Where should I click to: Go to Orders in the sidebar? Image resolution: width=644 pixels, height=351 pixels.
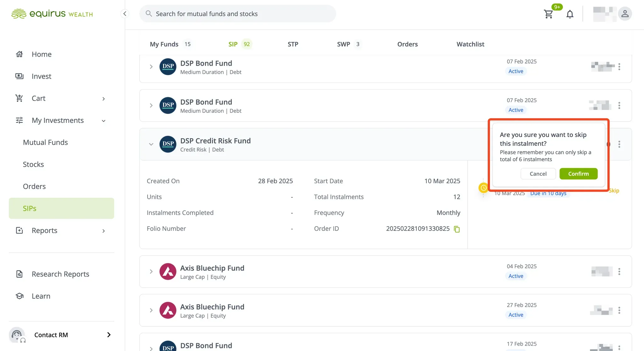coord(34,186)
